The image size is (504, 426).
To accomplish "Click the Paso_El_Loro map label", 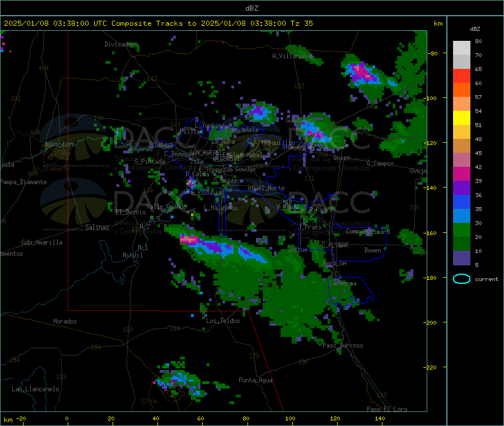I will (x=387, y=409).
